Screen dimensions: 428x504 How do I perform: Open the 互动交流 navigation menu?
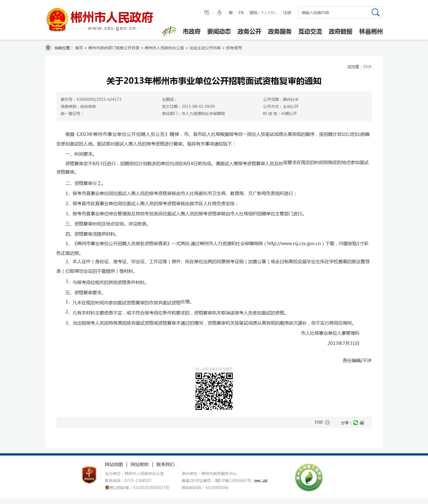coord(310,32)
